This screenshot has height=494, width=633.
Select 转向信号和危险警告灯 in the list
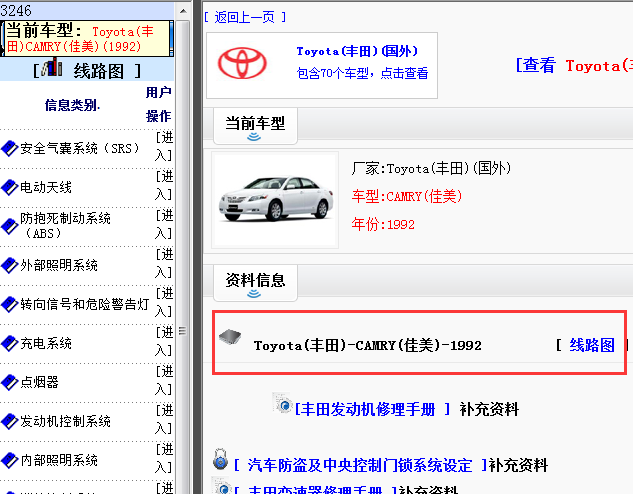pyautogui.click(x=85, y=304)
